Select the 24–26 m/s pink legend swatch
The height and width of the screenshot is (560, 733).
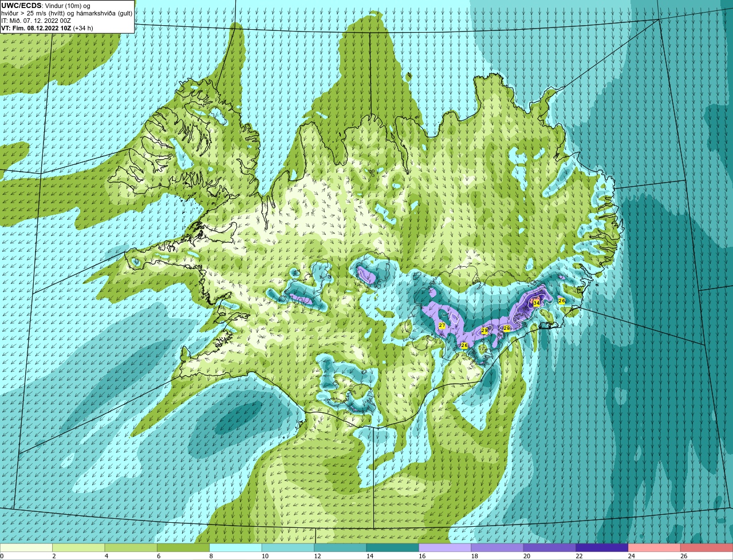point(655,547)
